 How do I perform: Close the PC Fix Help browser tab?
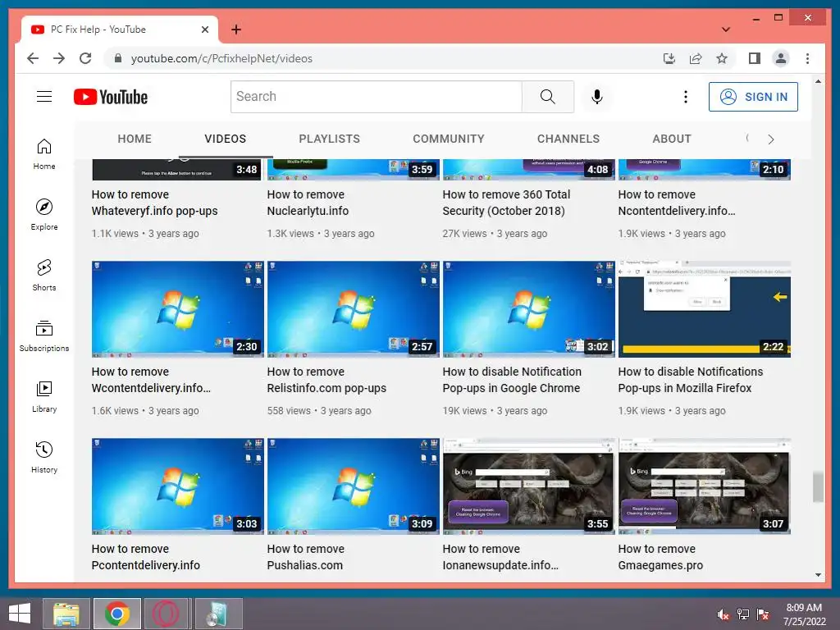pos(204,30)
